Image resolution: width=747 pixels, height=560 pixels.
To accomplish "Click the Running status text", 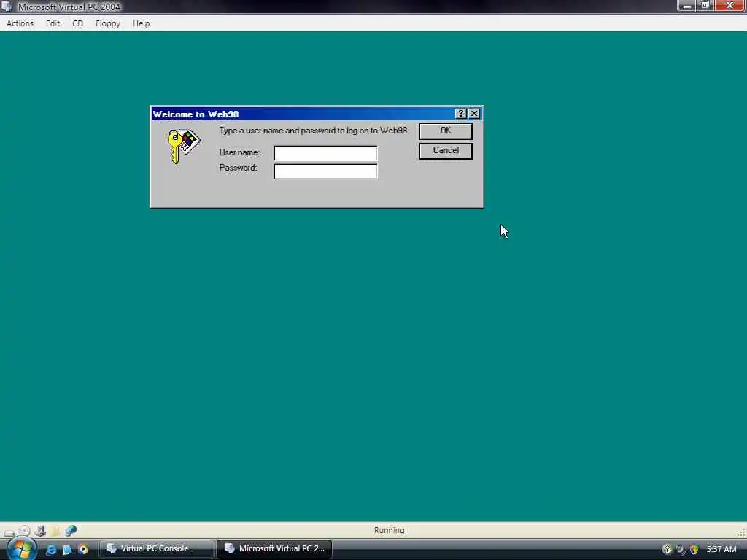I will [x=390, y=530].
